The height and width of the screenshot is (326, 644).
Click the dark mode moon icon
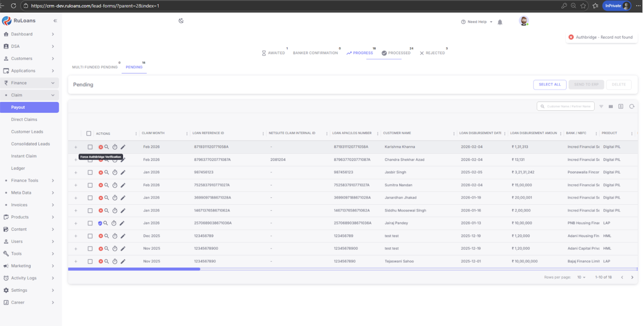click(x=181, y=21)
